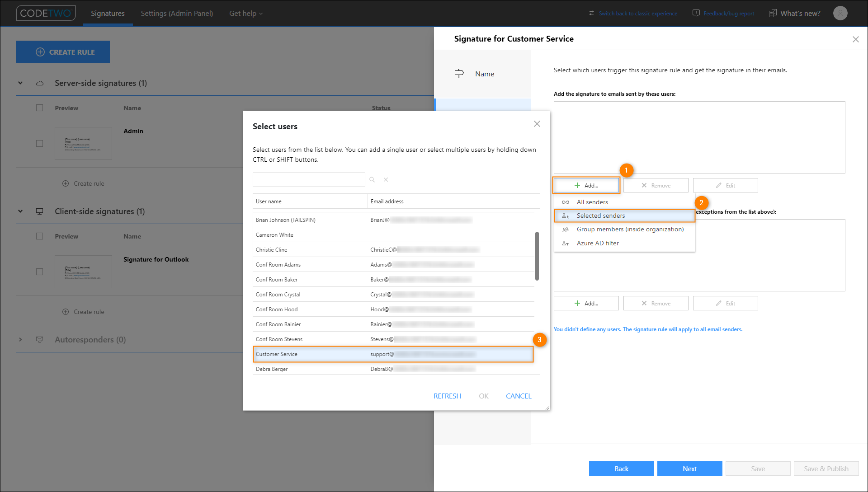Choose All senders from the menu
This screenshot has width=868, height=492.
[x=624, y=202]
